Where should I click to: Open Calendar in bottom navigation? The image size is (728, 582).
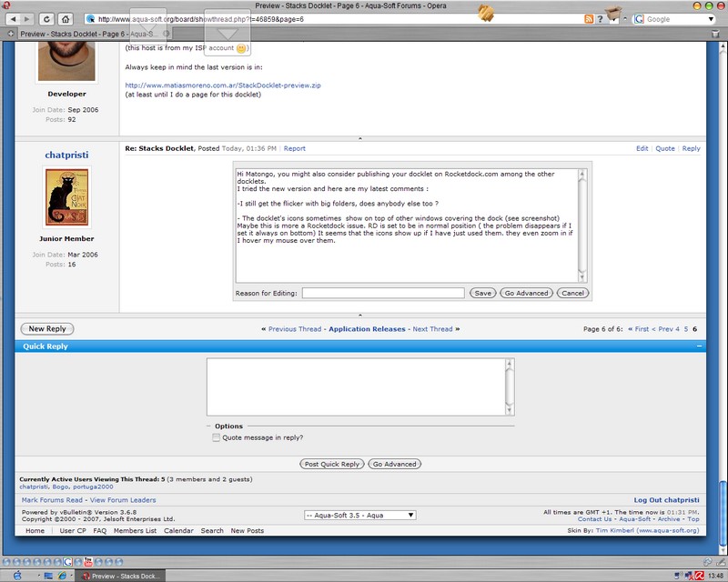pos(178,531)
